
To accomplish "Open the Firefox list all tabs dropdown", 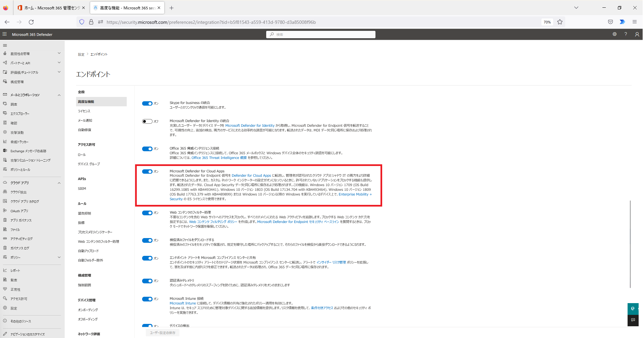I will coord(576,8).
